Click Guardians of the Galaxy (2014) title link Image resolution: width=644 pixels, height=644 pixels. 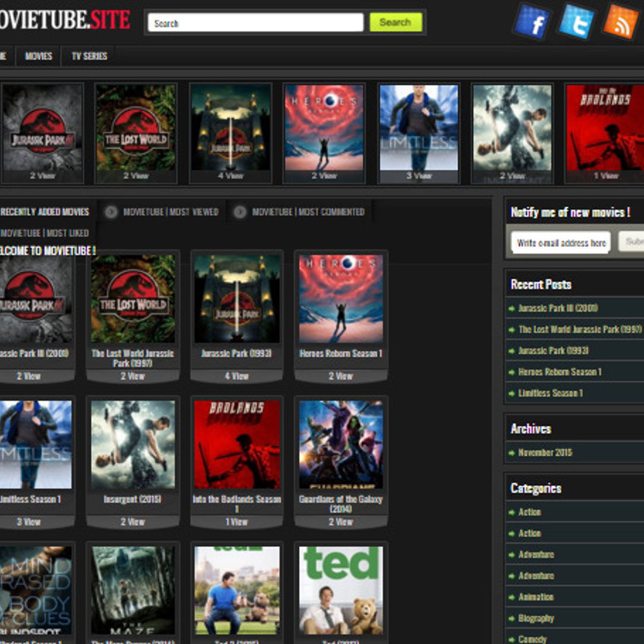coord(341,504)
